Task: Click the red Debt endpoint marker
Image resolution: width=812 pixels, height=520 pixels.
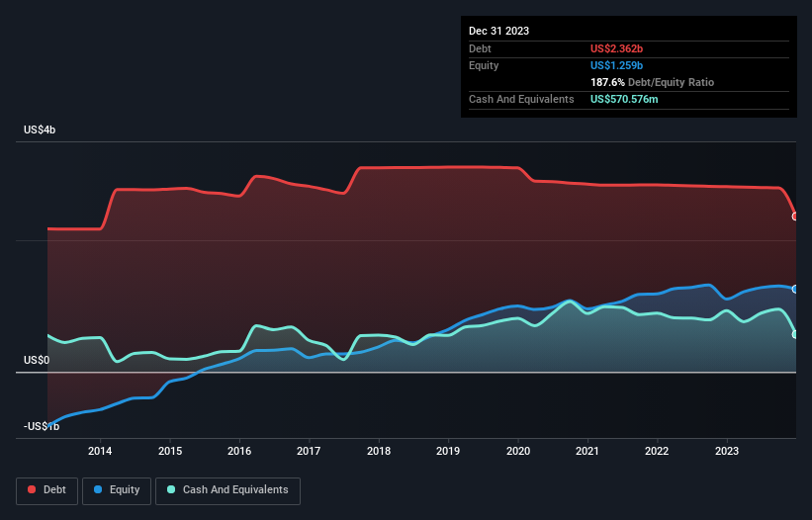Action: point(795,217)
